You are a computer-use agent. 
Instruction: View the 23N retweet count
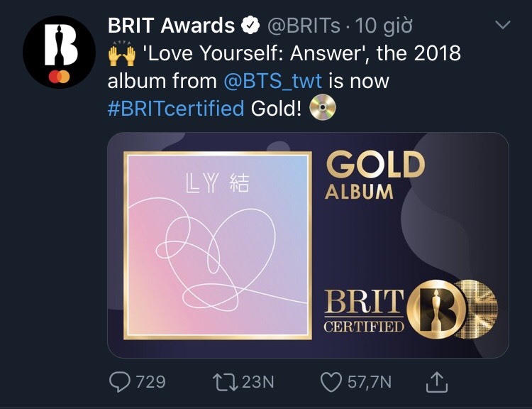258,382
